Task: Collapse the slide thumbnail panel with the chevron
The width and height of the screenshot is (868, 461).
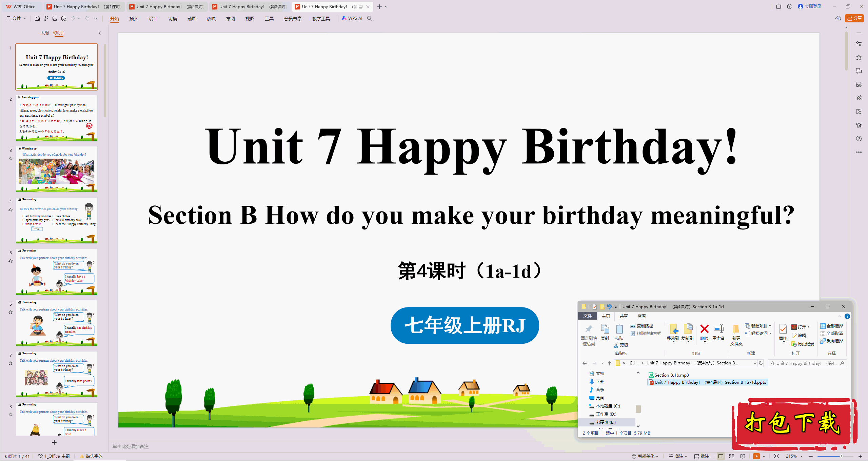Action: point(100,33)
